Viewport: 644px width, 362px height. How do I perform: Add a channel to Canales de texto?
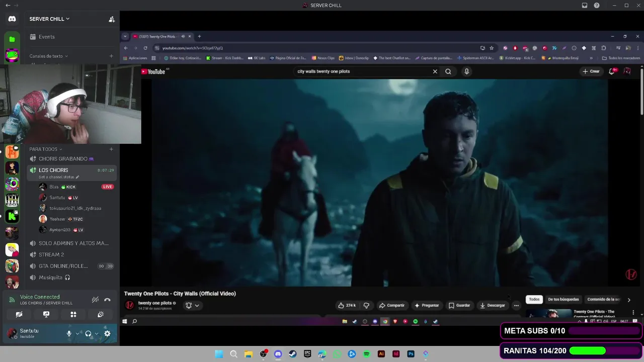click(x=111, y=56)
